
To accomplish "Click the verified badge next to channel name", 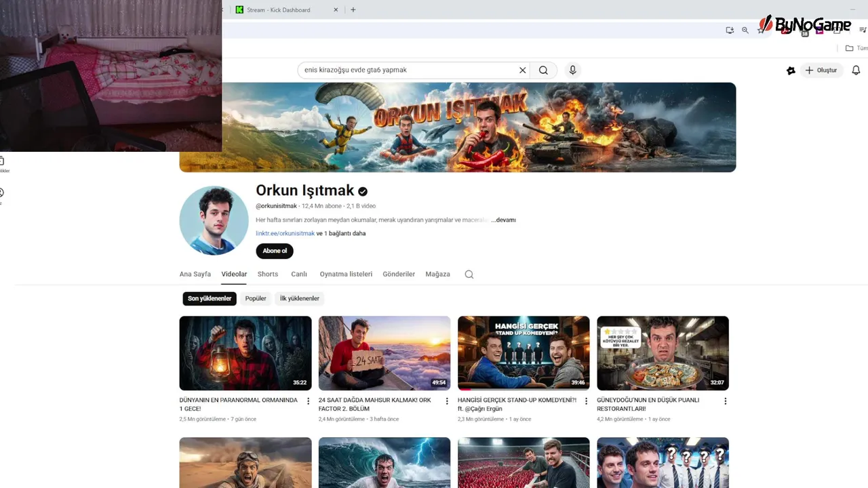I will (x=363, y=192).
